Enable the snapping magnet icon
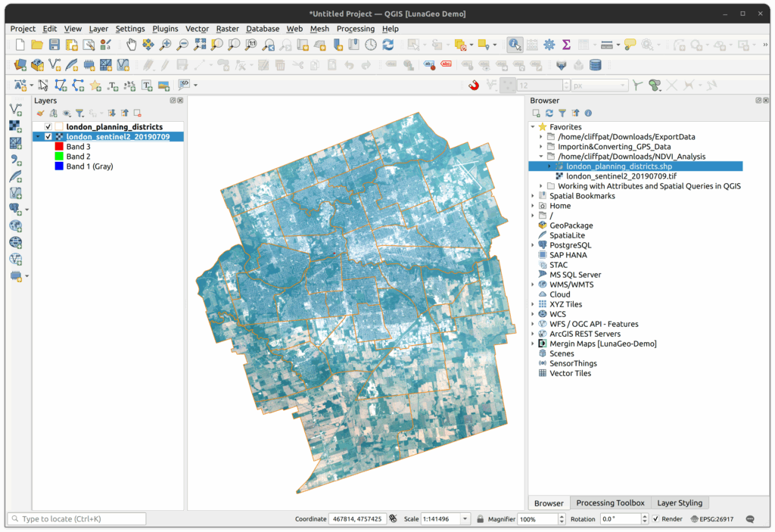The height and width of the screenshot is (532, 775). [x=475, y=86]
